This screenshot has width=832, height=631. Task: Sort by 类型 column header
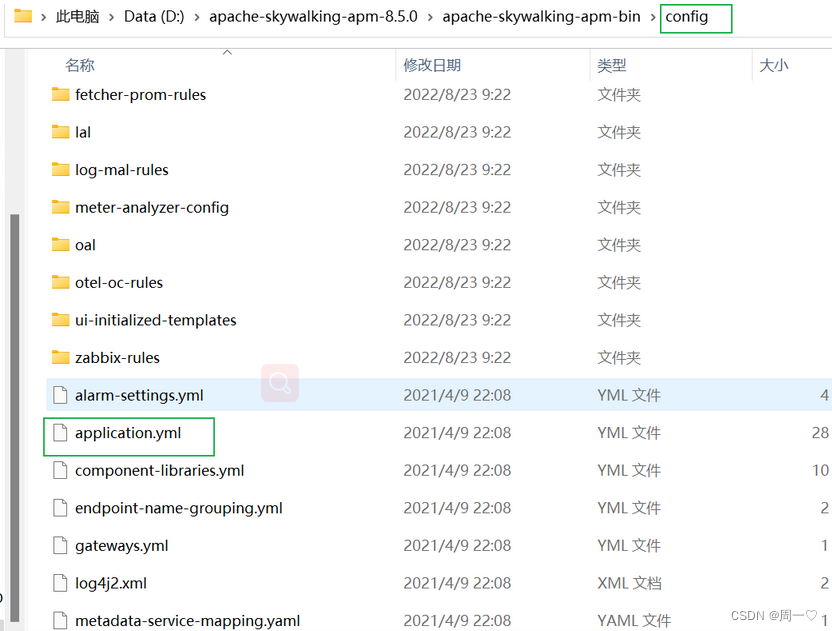click(611, 65)
